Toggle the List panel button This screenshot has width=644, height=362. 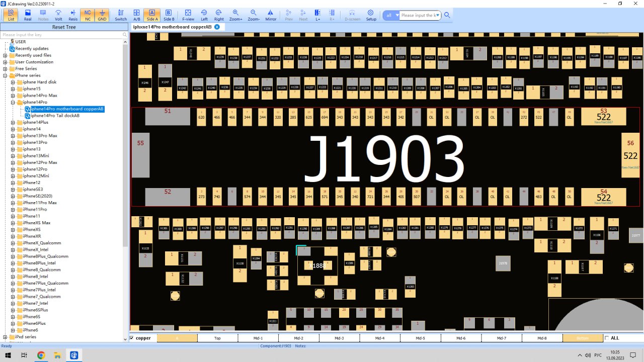click(11, 15)
